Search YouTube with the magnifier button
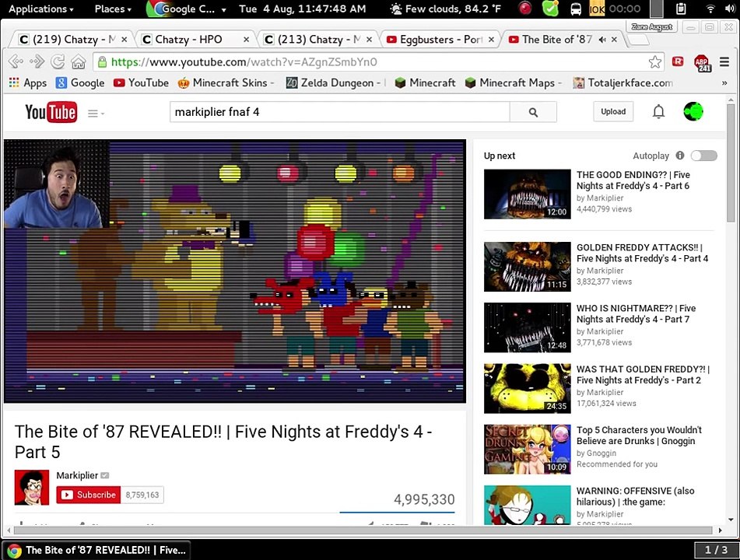 coord(533,112)
